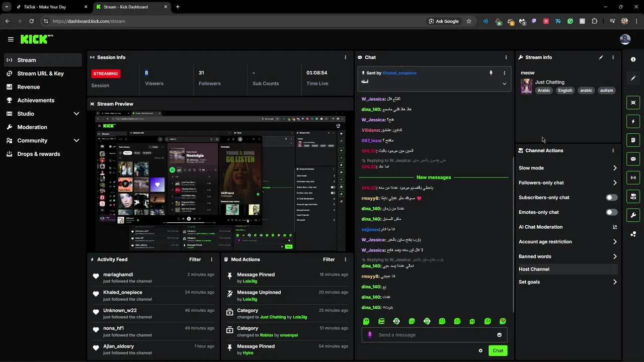Open Revenue page
The height and width of the screenshot is (362, 644).
(x=42, y=87)
